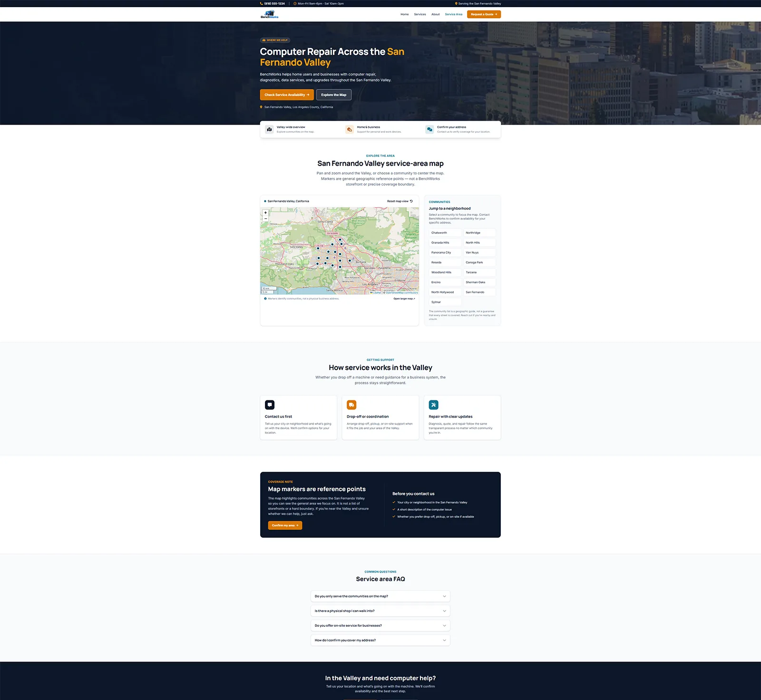761x700 pixels.
Task: Expand 'Is there a physical shop' question
Action: coord(380,611)
